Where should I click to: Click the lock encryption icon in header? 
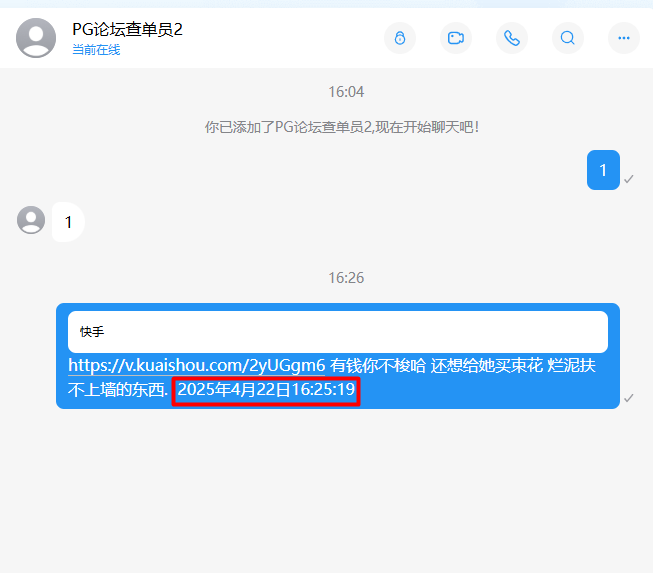click(400, 38)
